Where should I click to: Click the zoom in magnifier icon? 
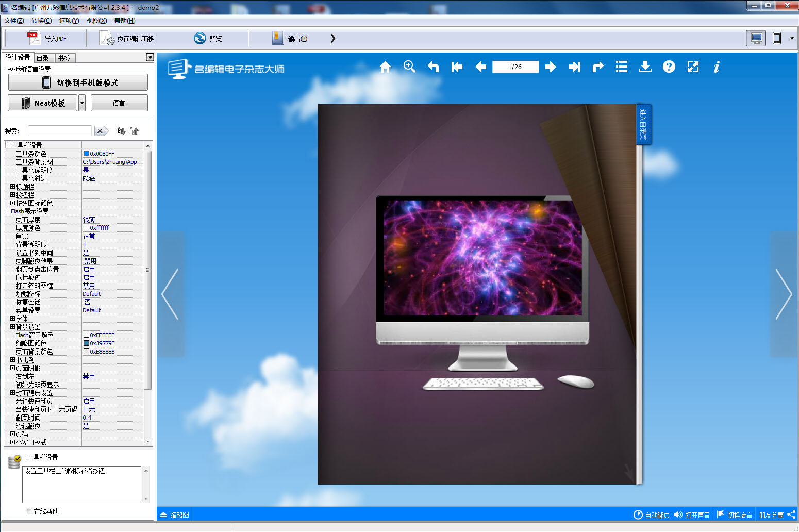pyautogui.click(x=409, y=66)
